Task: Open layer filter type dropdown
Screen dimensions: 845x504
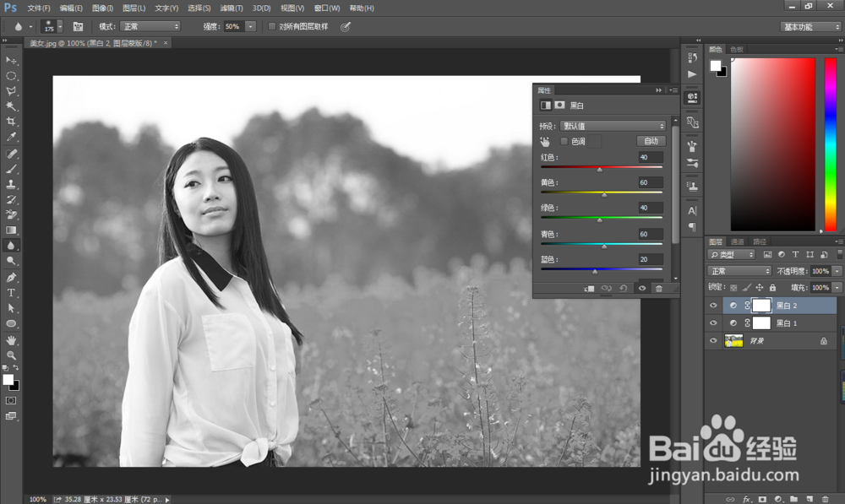Action: coord(732,255)
